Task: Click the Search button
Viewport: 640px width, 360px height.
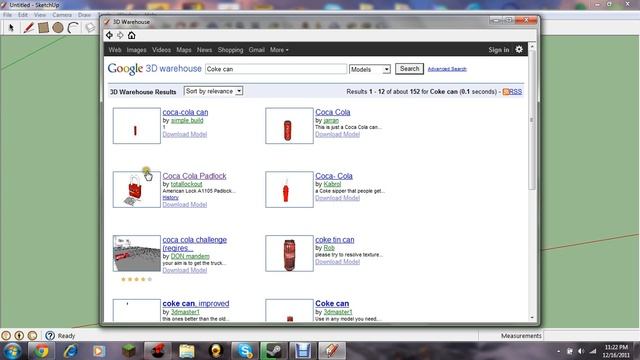Action: (409, 69)
